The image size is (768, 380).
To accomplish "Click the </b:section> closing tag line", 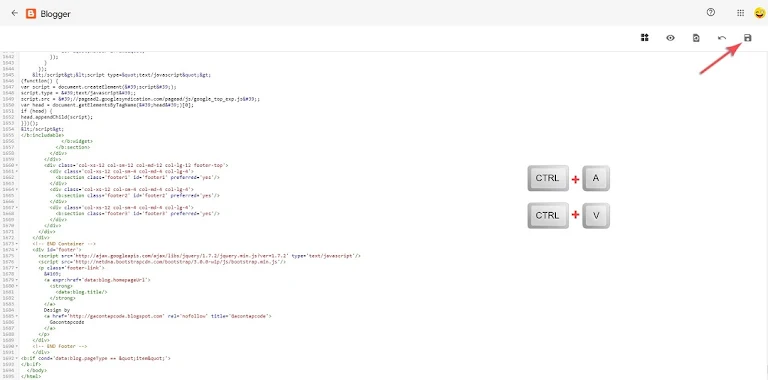I will [x=72, y=147].
